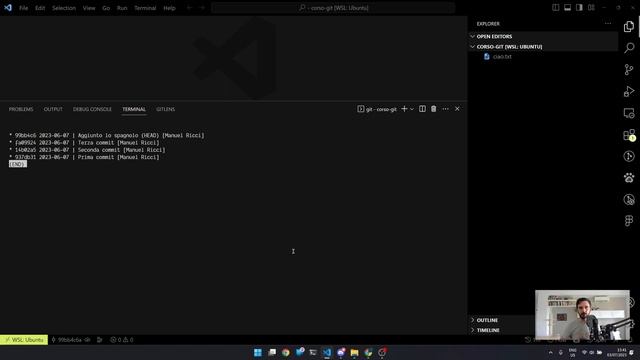The height and width of the screenshot is (360, 640).
Task: Show hidden system tray icons
Action: 551,352
